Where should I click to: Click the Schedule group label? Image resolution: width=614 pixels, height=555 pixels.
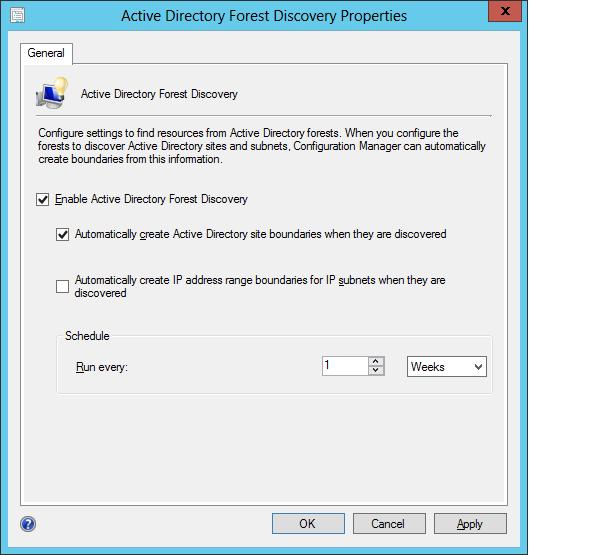pyautogui.click(x=87, y=336)
